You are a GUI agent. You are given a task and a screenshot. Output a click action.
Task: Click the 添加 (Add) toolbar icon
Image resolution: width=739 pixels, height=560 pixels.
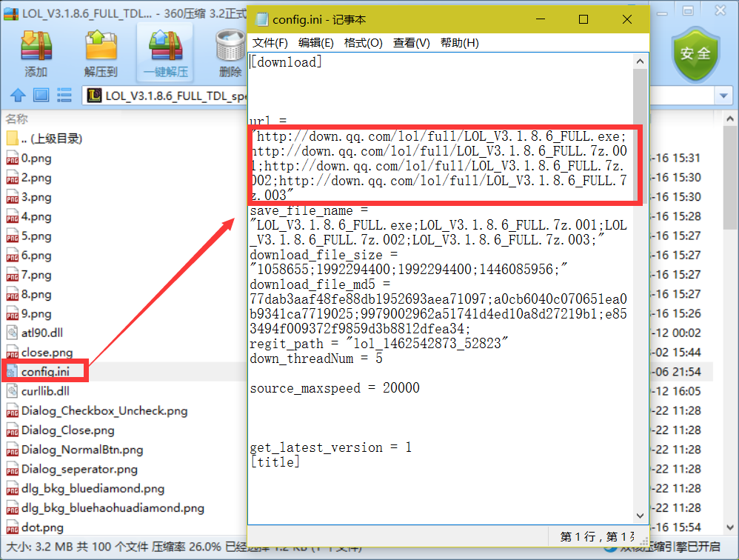pyautogui.click(x=36, y=46)
